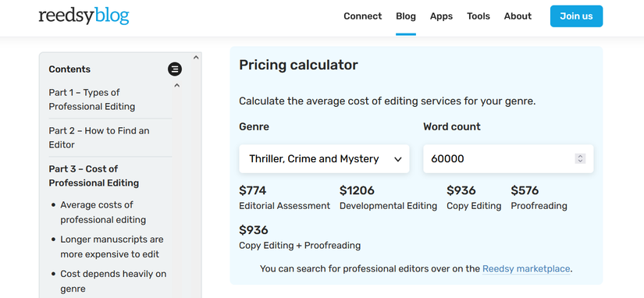Jump to Longer manuscripts are more expensive to edit

[x=112, y=247]
